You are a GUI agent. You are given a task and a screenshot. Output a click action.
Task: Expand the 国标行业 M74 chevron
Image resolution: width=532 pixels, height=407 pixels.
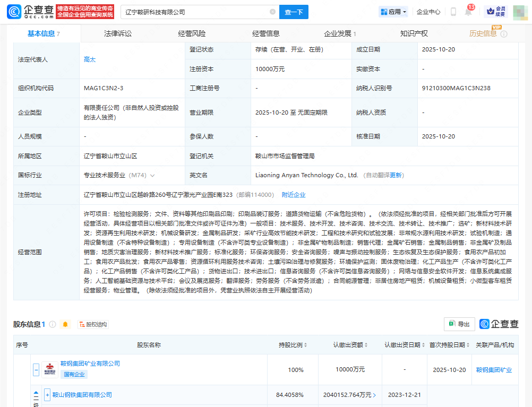pyautogui.click(x=153, y=175)
